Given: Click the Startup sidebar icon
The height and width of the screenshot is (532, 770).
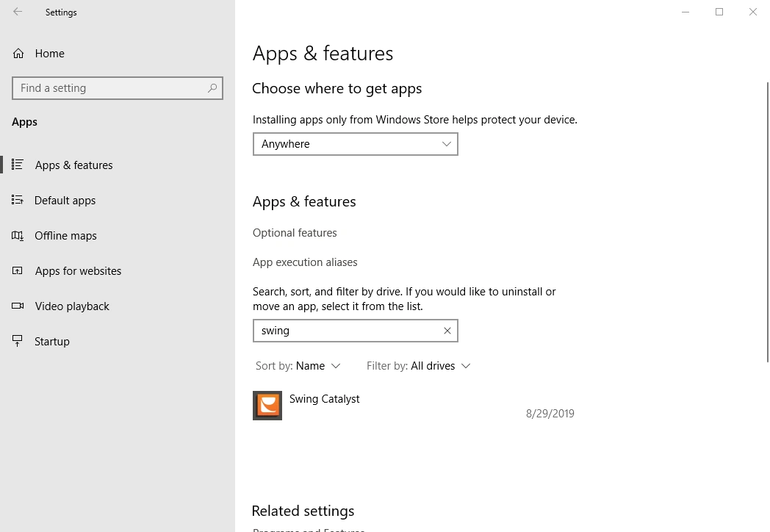Looking at the screenshot, I should (x=18, y=341).
